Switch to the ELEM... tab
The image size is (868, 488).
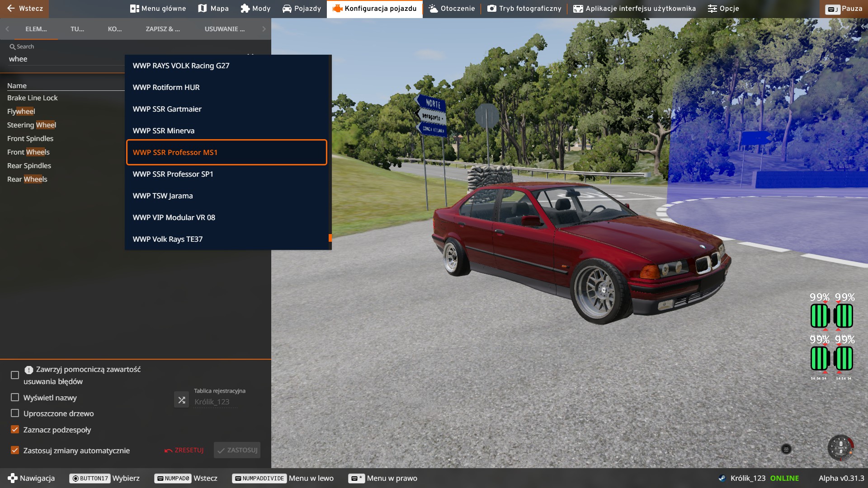(36, 29)
